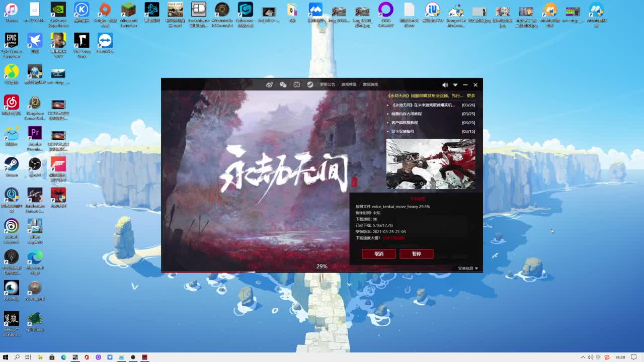This screenshot has width=644, height=362.
Task: Open the 客户端修复教程 news item
Action: pyautogui.click(x=405, y=123)
